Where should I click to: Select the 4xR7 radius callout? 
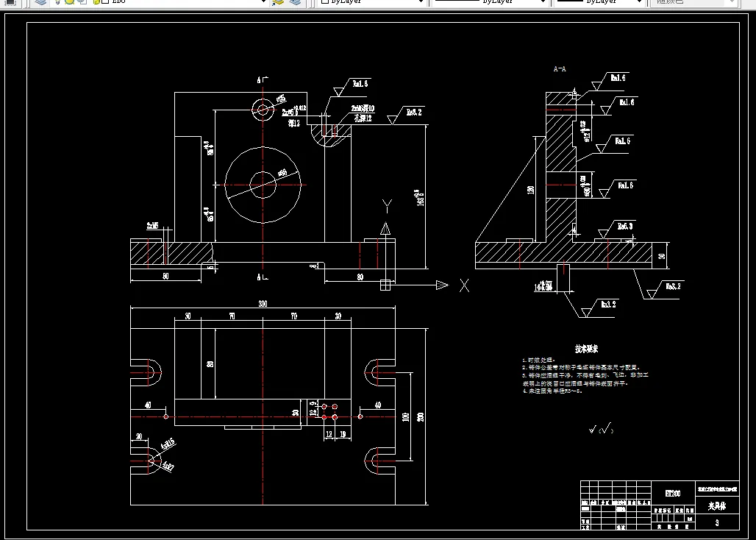(x=168, y=465)
